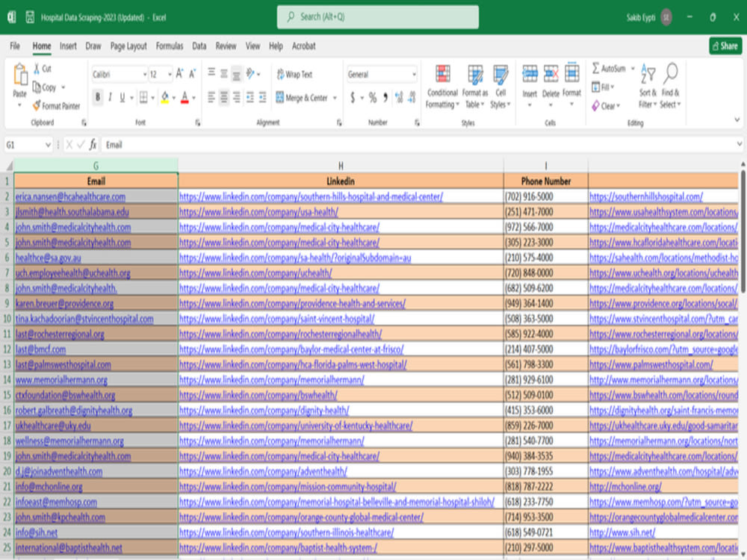The width and height of the screenshot is (747, 560).
Task: Switch to the Acrobat tab
Action: tap(303, 46)
